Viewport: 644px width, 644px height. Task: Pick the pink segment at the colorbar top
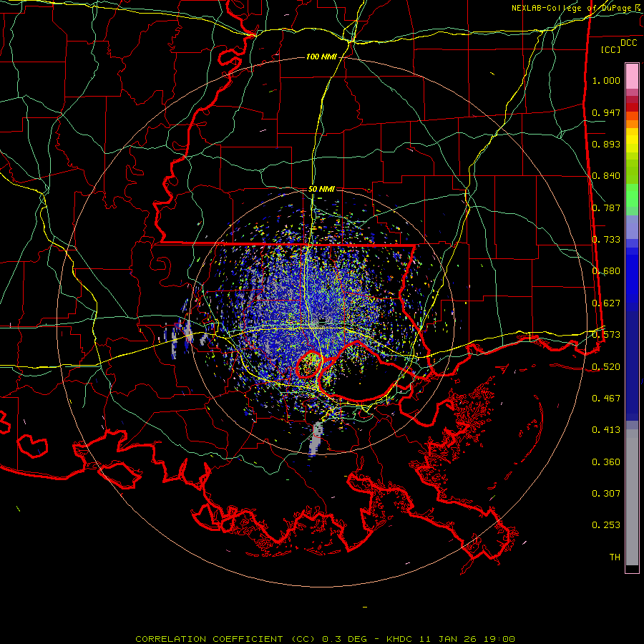pos(632,76)
